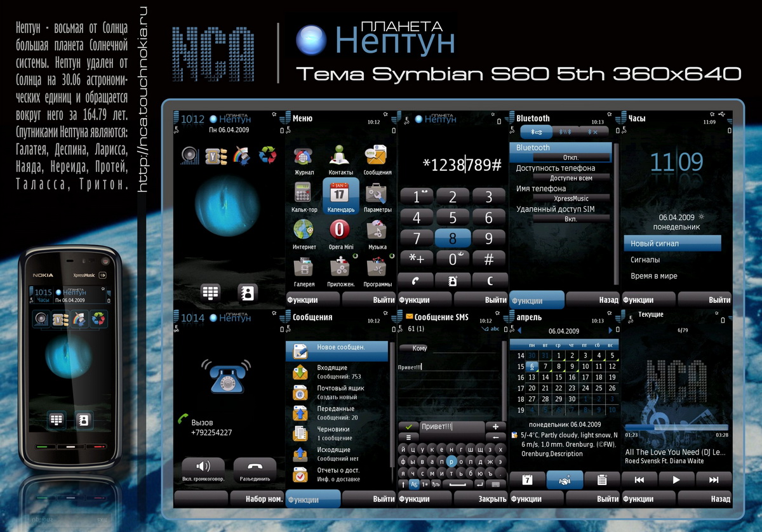Tap play button in music player
The image size is (762, 532).
pos(676,480)
